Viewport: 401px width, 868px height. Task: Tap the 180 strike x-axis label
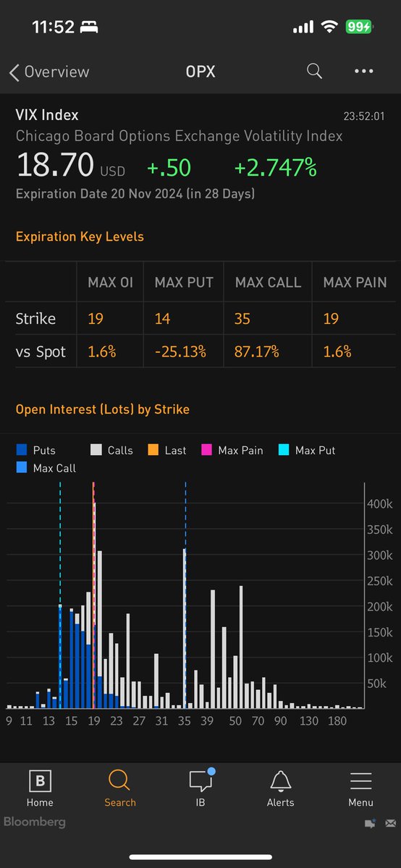[x=337, y=721]
